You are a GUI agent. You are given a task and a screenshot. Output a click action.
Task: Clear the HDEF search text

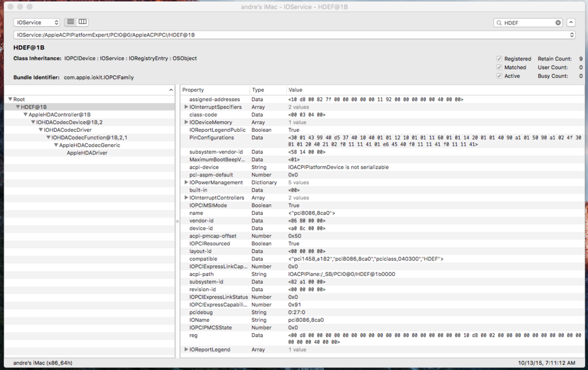pyautogui.click(x=558, y=23)
